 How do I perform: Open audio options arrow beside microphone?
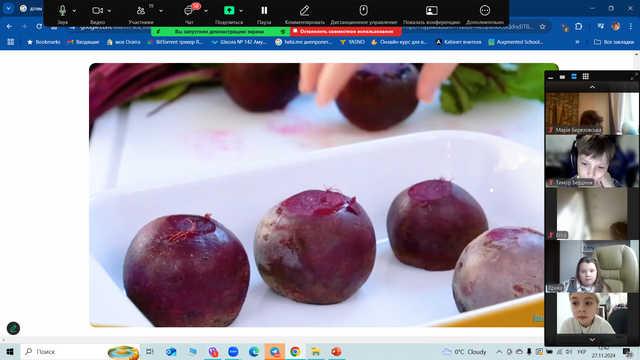74,11
